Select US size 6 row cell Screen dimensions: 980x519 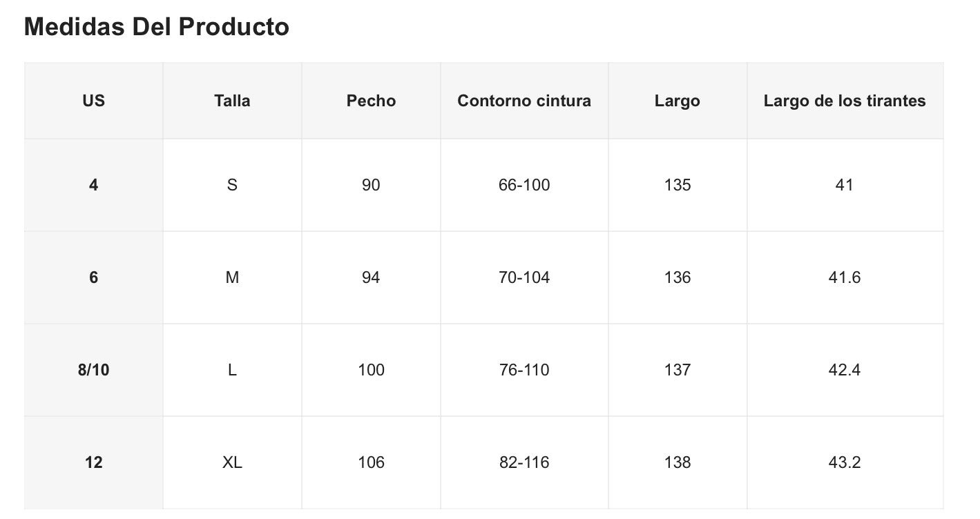click(93, 277)
